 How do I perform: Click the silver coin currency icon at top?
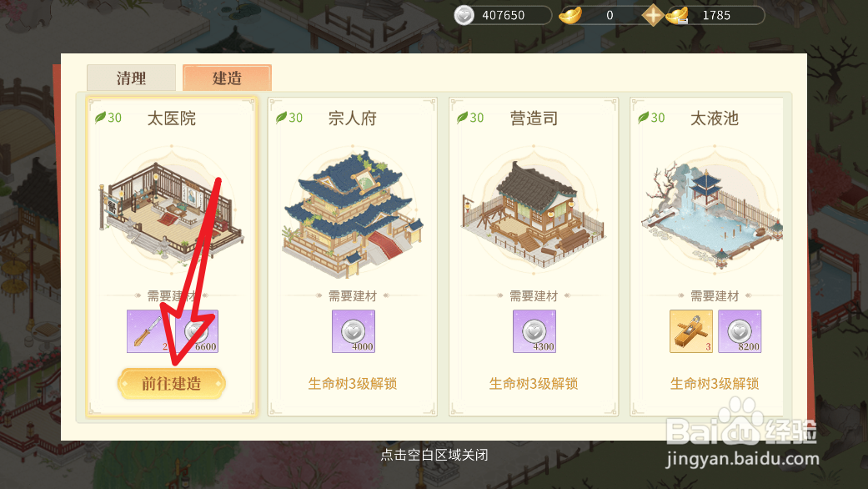[x=464, y=15]
